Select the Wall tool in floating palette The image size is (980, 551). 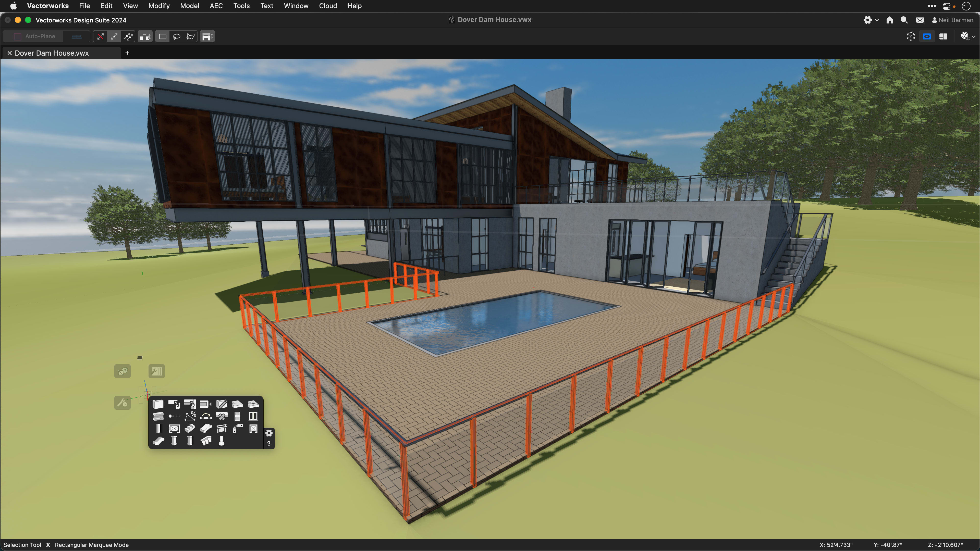tap(158, 404)
